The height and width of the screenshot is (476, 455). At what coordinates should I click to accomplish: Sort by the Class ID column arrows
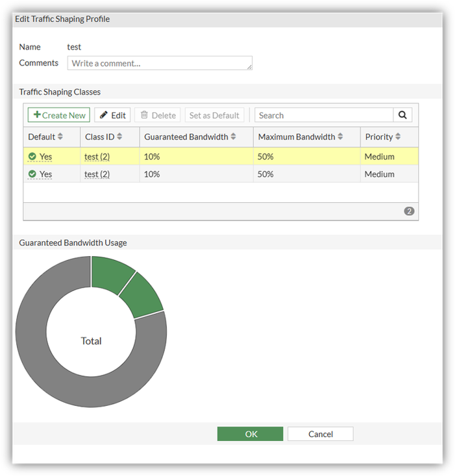point(119,137)
